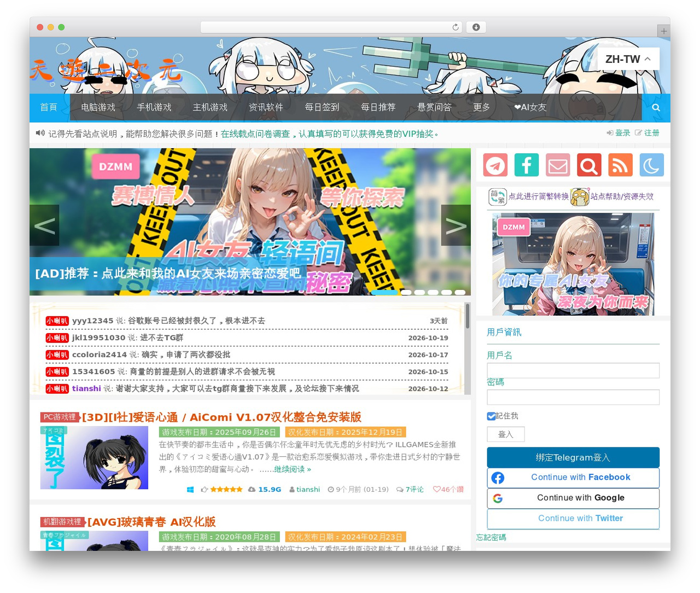Screen dimensions: 700x593
Task: Continue with Facebook login
Action: [573, 478]
